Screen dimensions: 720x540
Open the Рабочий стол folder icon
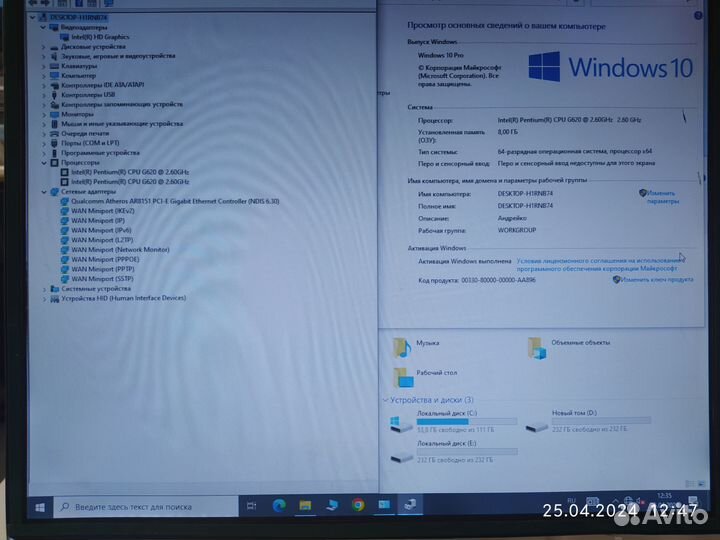(x=403, y=378)
